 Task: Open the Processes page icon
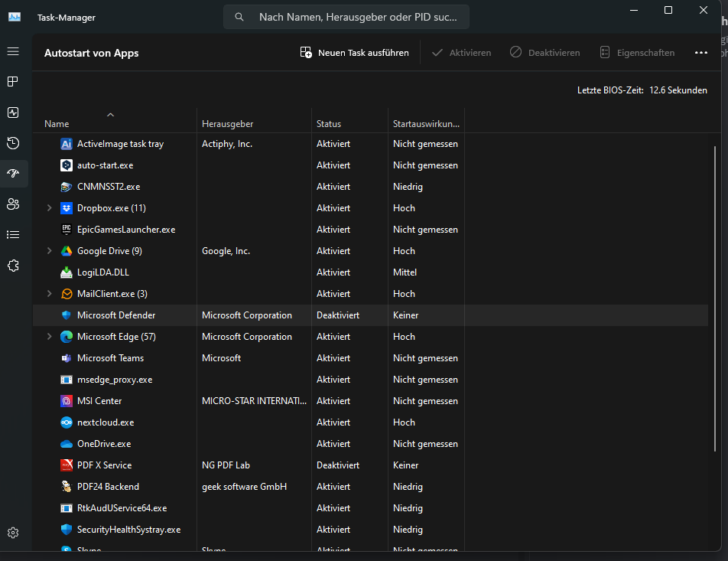click(13, 82)
